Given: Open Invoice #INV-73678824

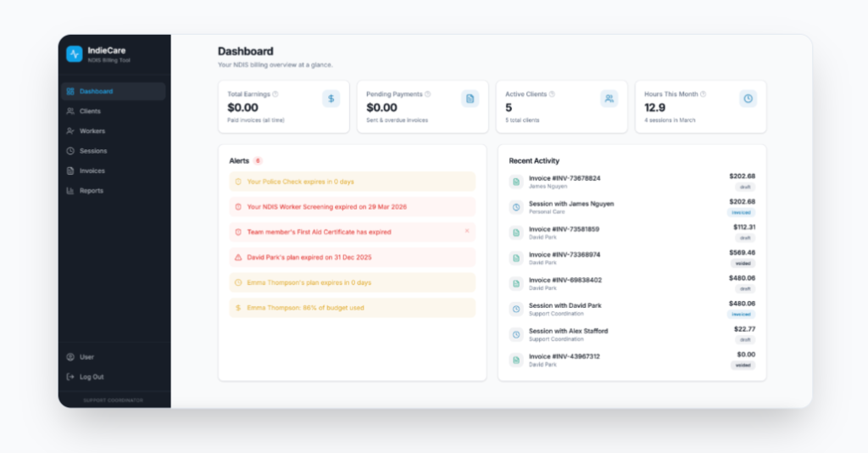Looking at the screenshot, I should point(632,182).
